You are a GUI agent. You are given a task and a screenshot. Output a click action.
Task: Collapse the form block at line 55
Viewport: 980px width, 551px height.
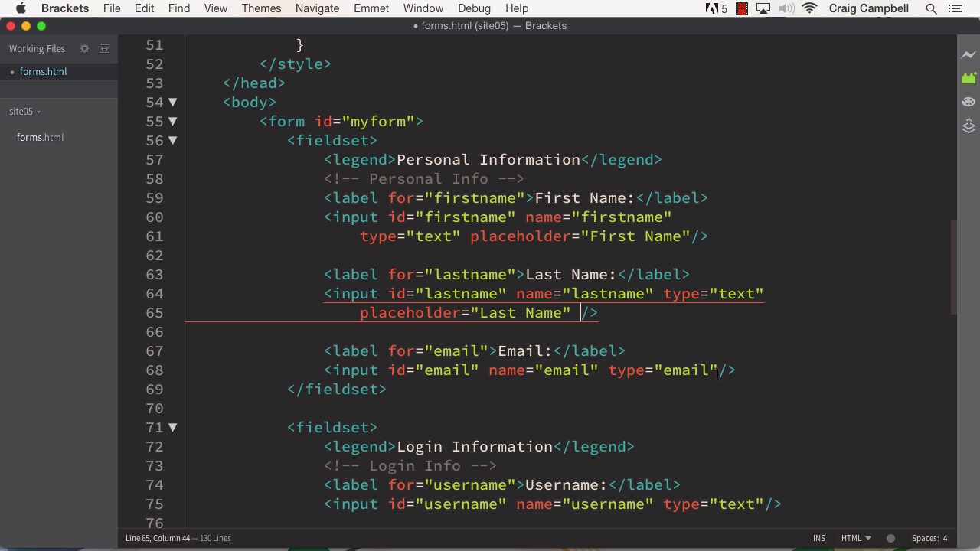click(172, 121)
